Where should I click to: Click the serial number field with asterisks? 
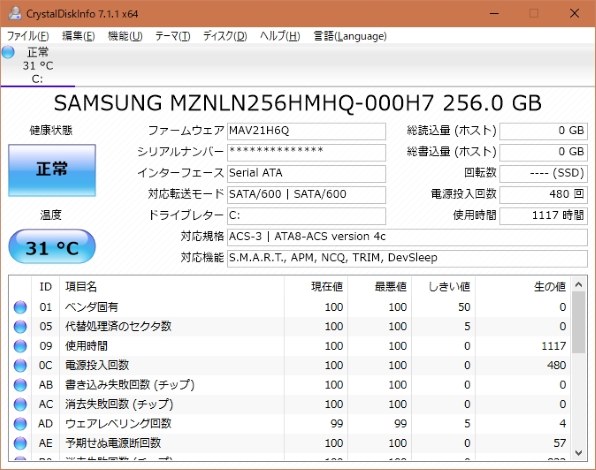[x=306, y=152]
